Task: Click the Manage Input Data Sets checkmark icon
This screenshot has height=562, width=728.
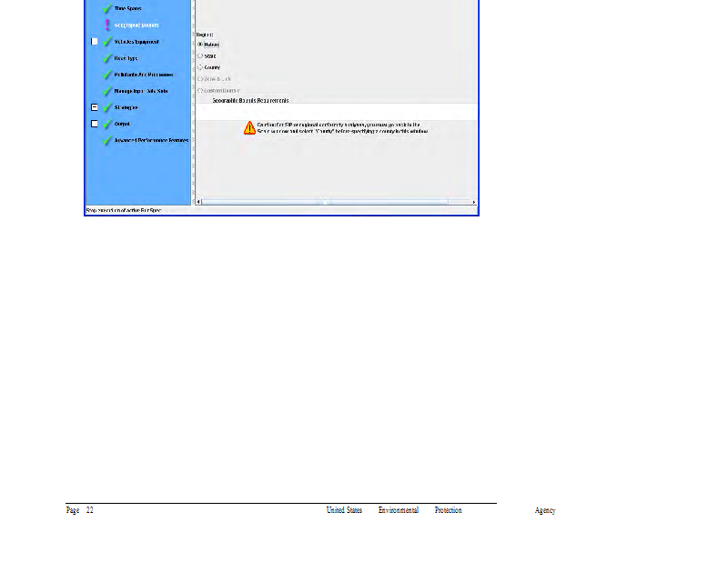Action: tap(107, 91)
